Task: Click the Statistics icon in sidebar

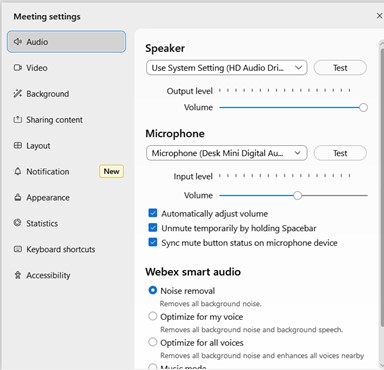Action: (18, 223)
